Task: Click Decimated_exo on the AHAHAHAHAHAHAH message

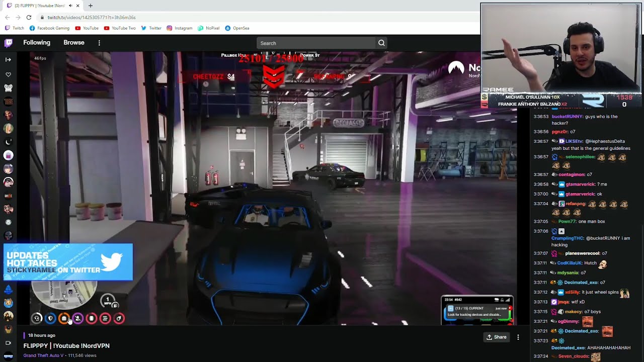Action: [x=569, y=348]
